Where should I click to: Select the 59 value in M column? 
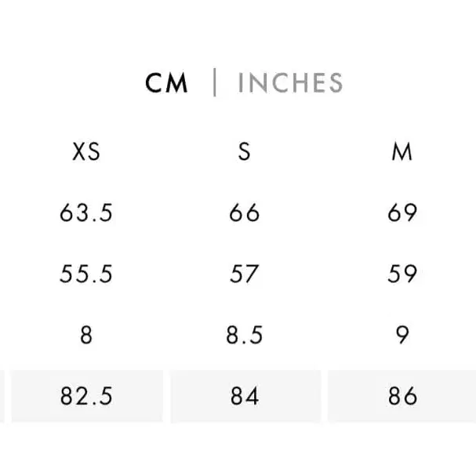pos(402,274)
